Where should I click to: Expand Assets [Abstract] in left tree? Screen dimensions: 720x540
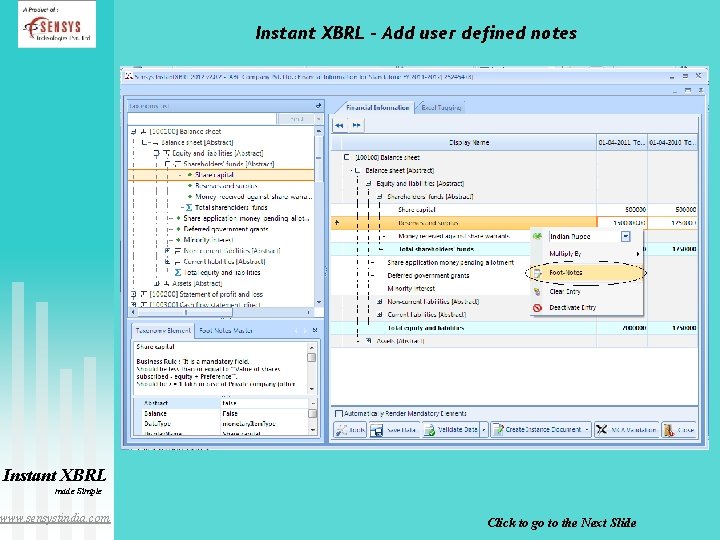[x=157, y=284]
